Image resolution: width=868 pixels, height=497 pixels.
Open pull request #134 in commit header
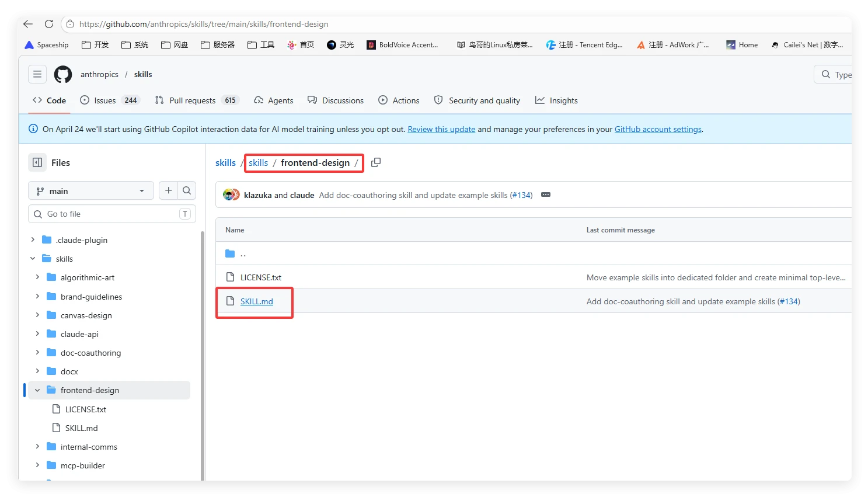pyautogui.click(x=521, y=195)
